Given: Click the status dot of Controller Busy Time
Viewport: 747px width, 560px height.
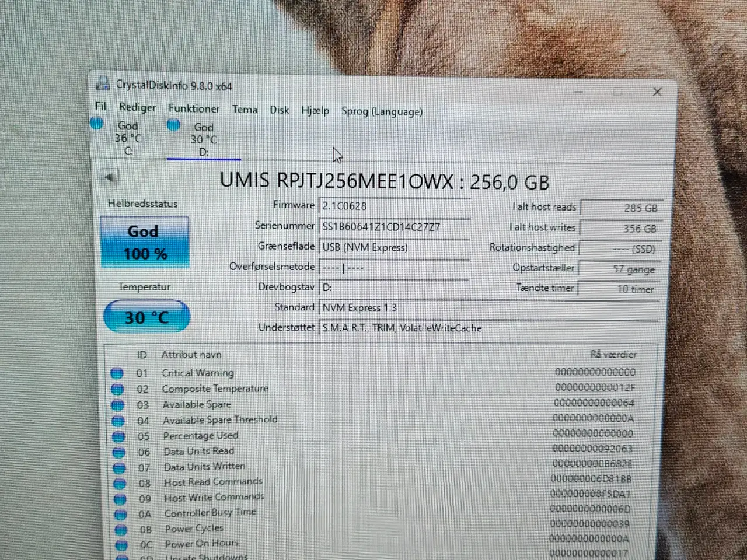Looking at the screenshot, I should [121, 514].
